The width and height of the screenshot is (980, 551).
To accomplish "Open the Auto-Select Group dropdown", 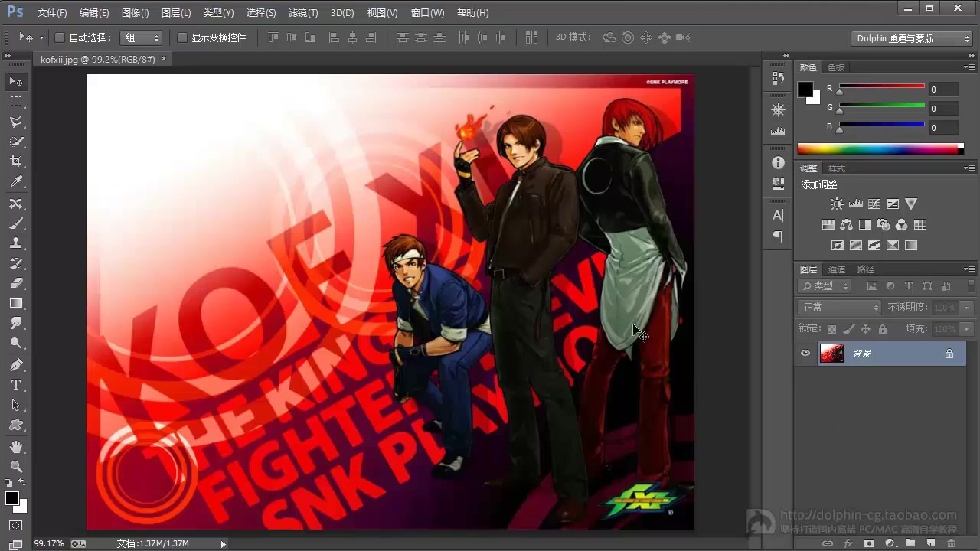I will [x=141, y=37].
